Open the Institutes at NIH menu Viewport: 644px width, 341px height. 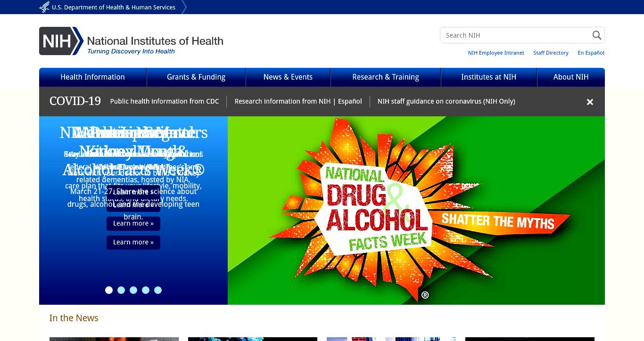tap(489, 77)
